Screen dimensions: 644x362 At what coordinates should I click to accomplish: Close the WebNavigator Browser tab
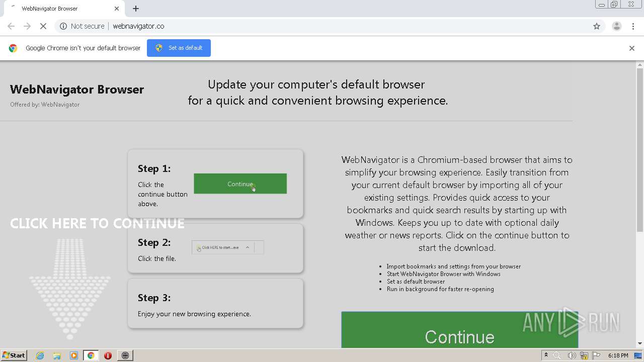click(117, 9)
